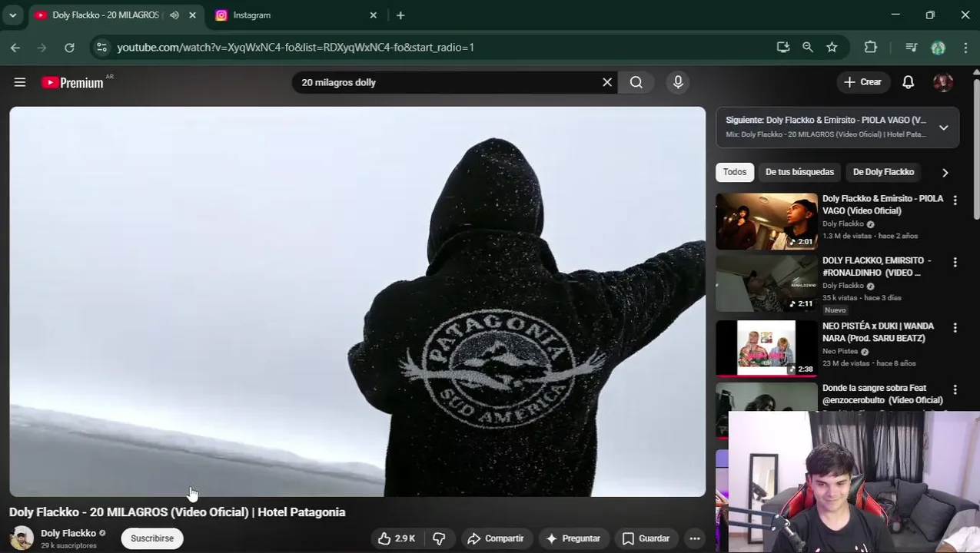
Task: Clear the search box text
Action: 607,82
